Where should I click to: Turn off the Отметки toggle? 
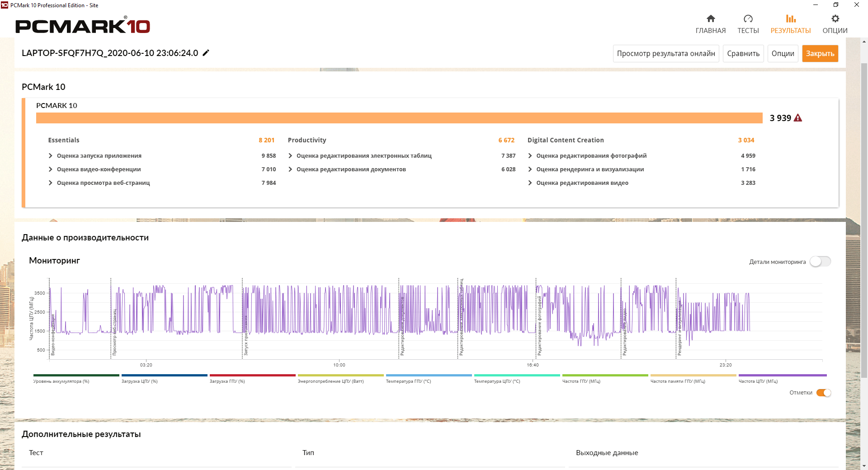(824, 393)
